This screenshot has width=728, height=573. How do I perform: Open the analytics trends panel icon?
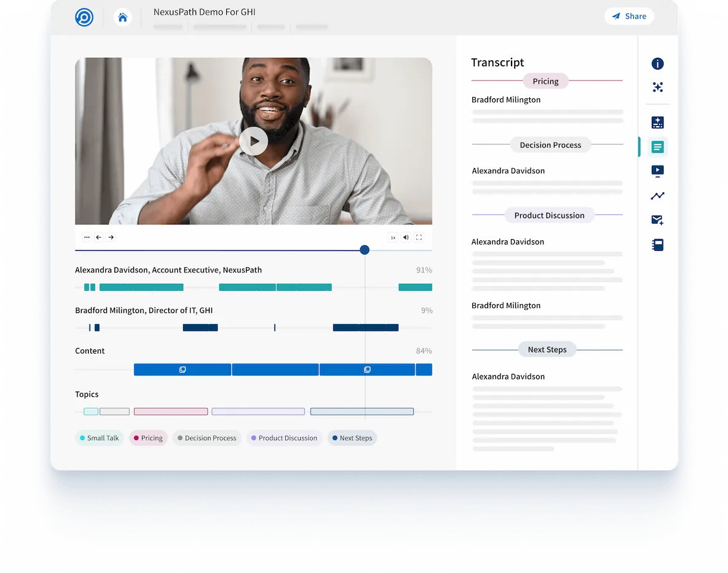tap(657, 196)
